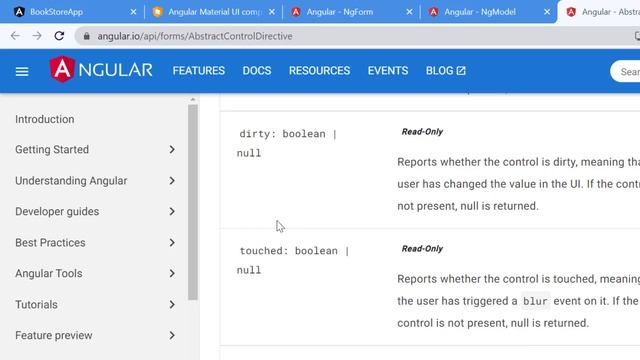Close the BookStoreApp tab
Image resolution: width=640 pixels, height=360 pixels.
tap(133, 12)
